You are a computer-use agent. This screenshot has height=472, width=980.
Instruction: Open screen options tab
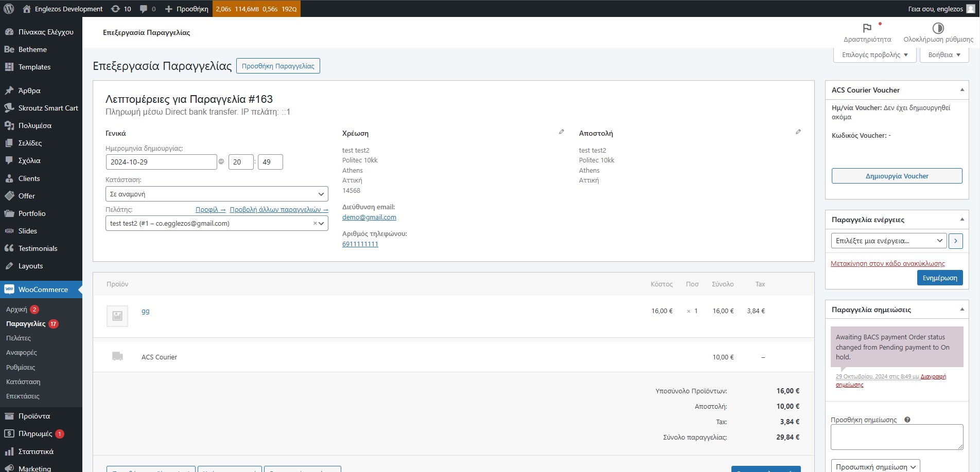pos(874,55)
